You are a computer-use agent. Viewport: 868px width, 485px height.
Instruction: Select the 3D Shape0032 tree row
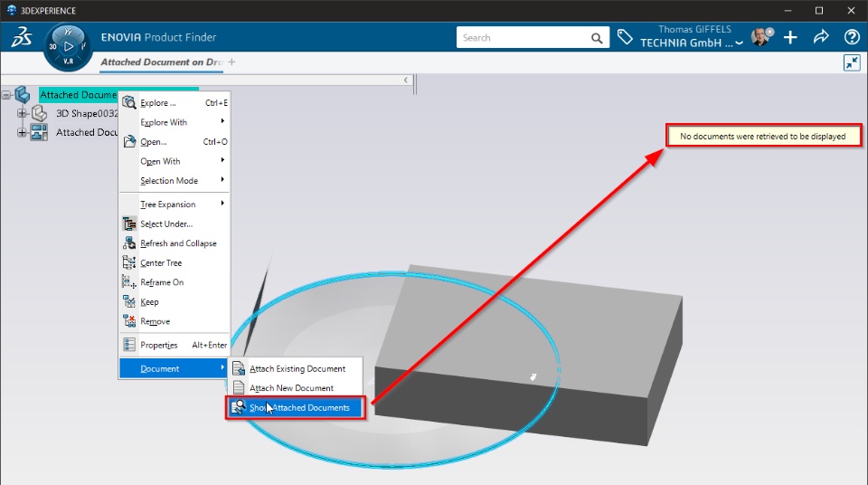[x=87, y=114]
